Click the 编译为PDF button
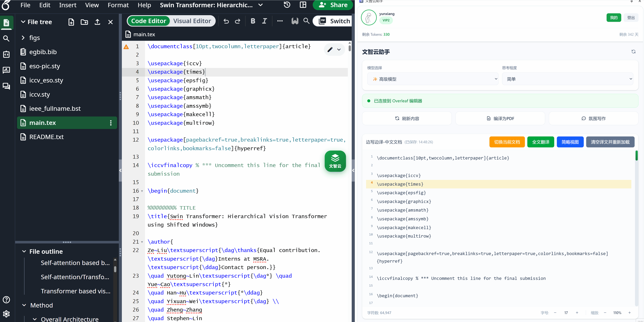 tap(500, 118)
